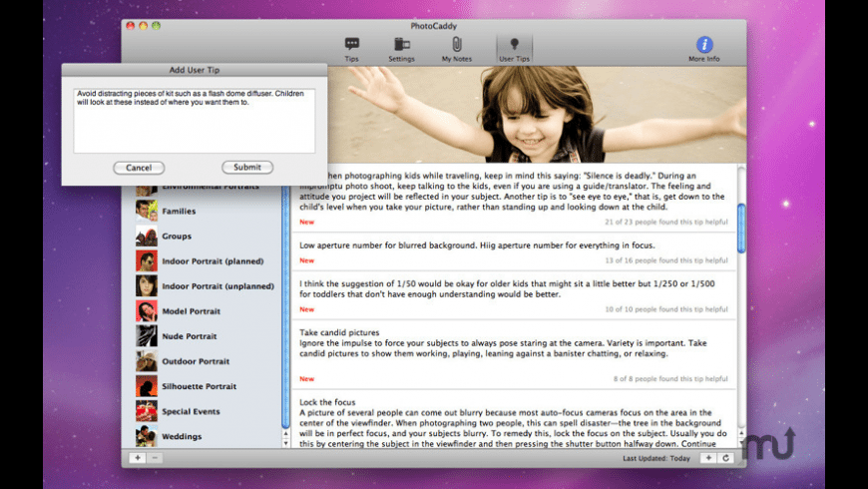This screenshot has width=868, height=489.
Task: Click '8 of 8 people found this tip helpful'
Action: click(670, 379)
